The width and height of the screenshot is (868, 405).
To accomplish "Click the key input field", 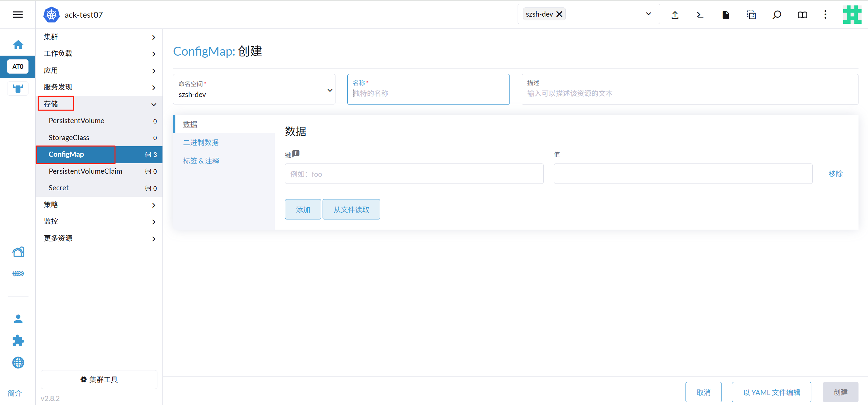I will pos(414,174).
